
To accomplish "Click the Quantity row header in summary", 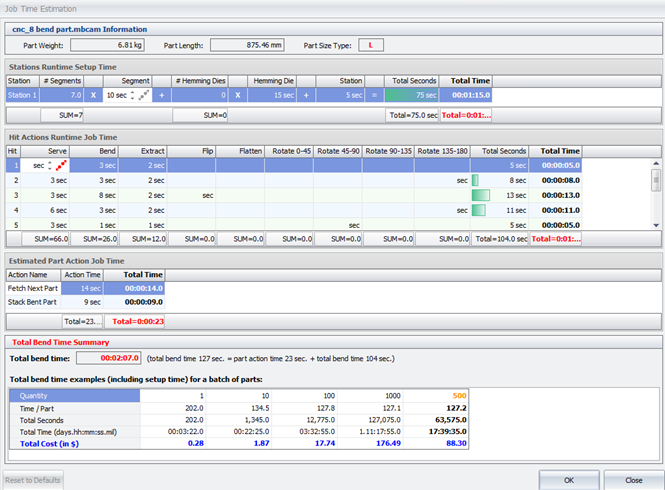I will click(x=74, y=395).
